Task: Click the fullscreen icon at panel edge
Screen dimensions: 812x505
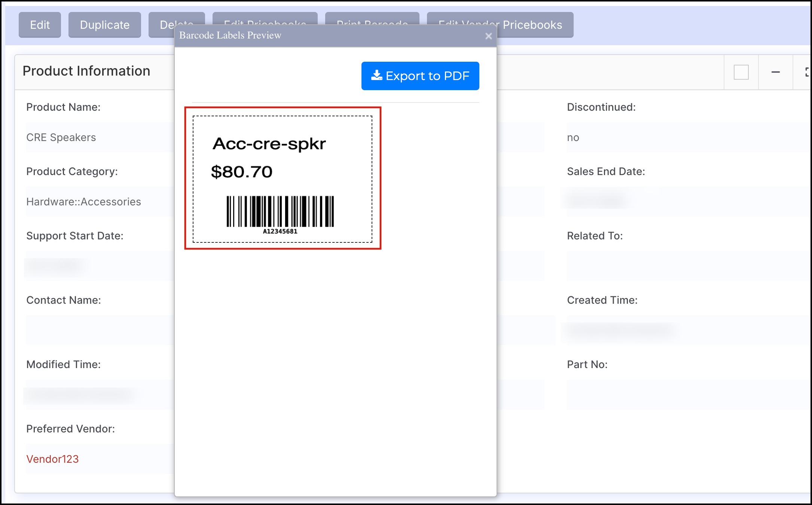Action: (x=807, y=72)
